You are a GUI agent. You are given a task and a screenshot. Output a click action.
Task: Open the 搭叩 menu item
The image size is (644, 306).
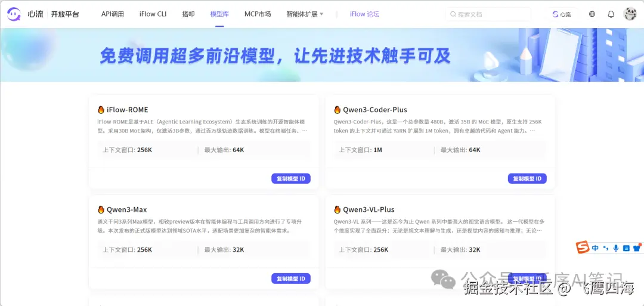pyautogui.click(x=188, y=14)
